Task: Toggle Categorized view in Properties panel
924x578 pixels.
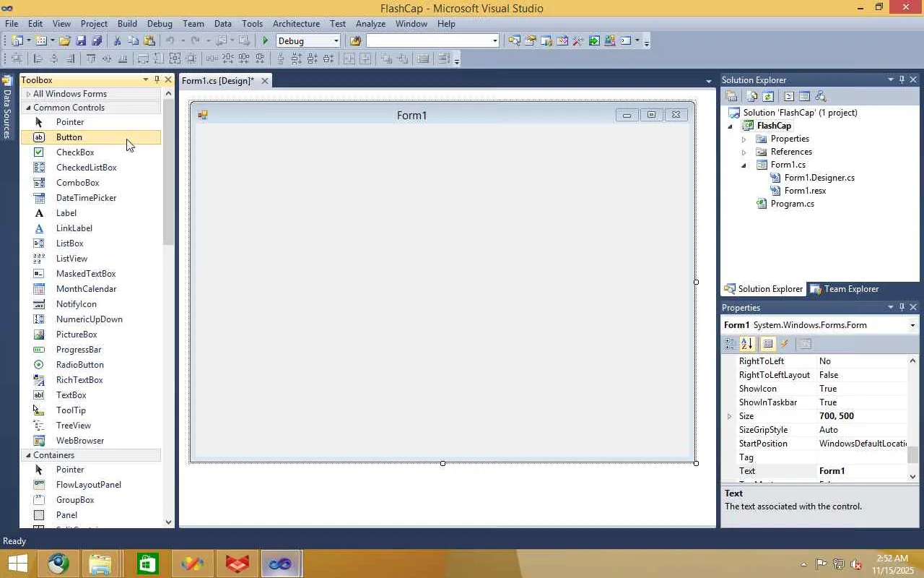Action: pos(731,344)
